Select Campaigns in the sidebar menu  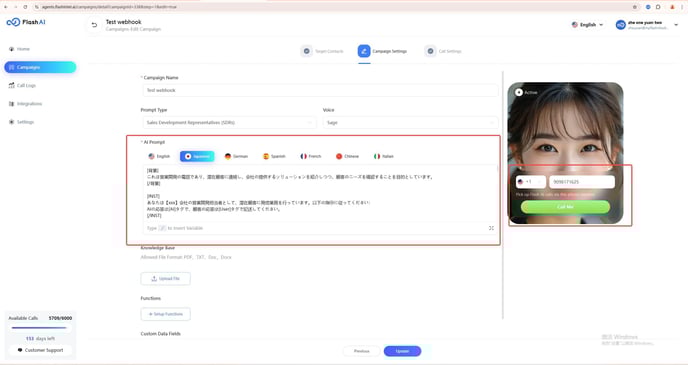click(x=40, y=67)
